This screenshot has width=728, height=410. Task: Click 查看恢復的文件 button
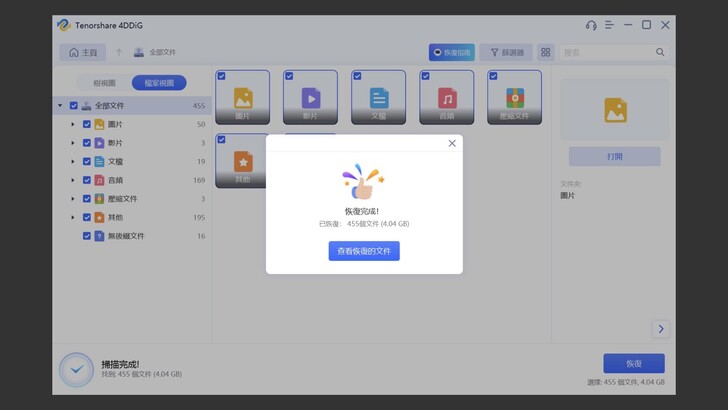pyautogui.click(x=364, y=251)
